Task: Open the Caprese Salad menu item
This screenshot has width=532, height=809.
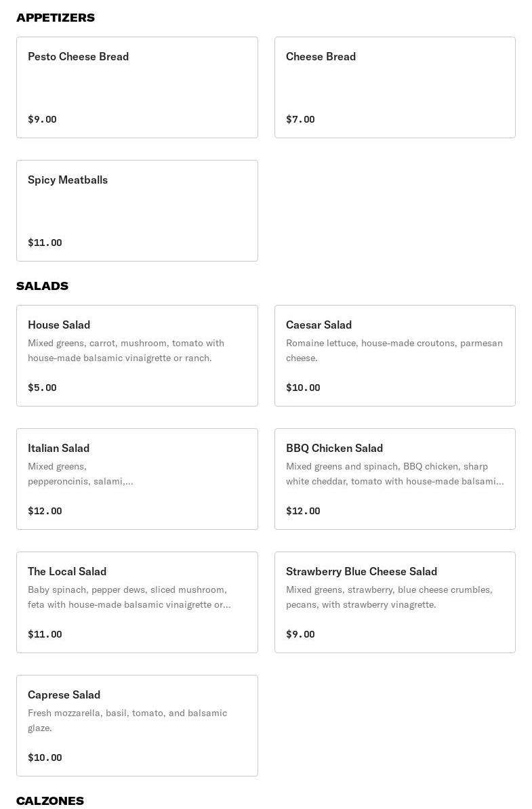Action: coord(137,726)
